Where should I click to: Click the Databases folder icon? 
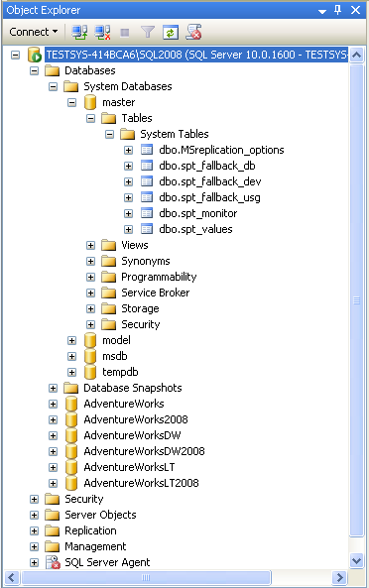point(53,70)
